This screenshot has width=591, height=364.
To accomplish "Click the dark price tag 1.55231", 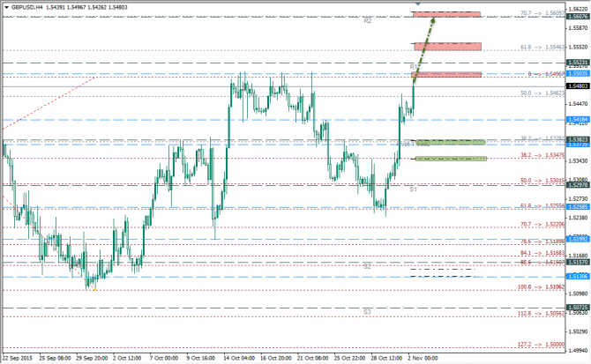I will pos(578,63).
